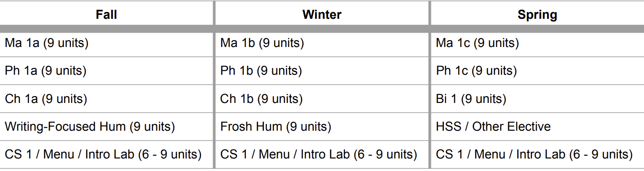
Task: Click the Winter column header
Action: (x=322, y=14)
